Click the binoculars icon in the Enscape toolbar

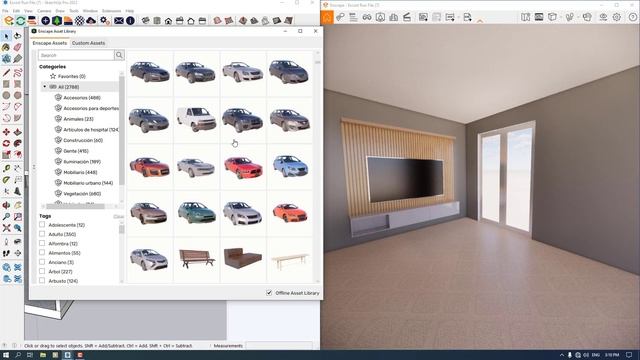click(x=367, y=17)
